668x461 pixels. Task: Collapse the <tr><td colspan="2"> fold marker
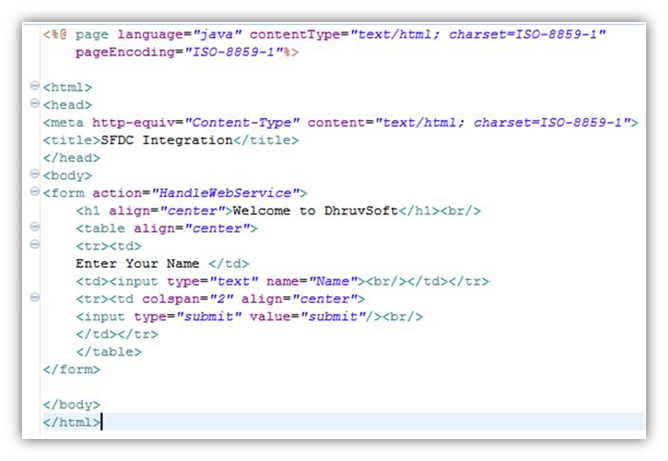tap(35, 297)
